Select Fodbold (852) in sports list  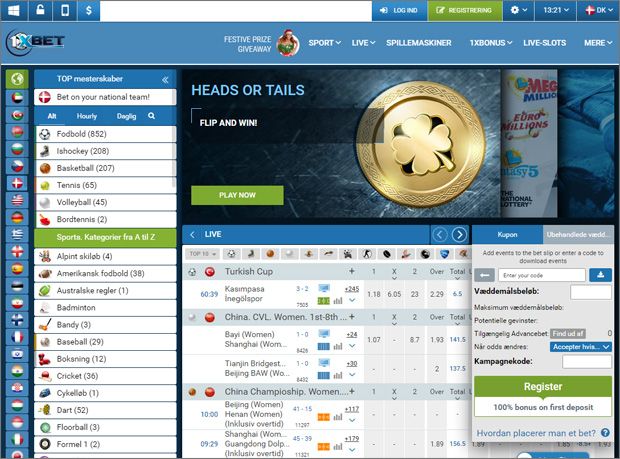[83, 133]
